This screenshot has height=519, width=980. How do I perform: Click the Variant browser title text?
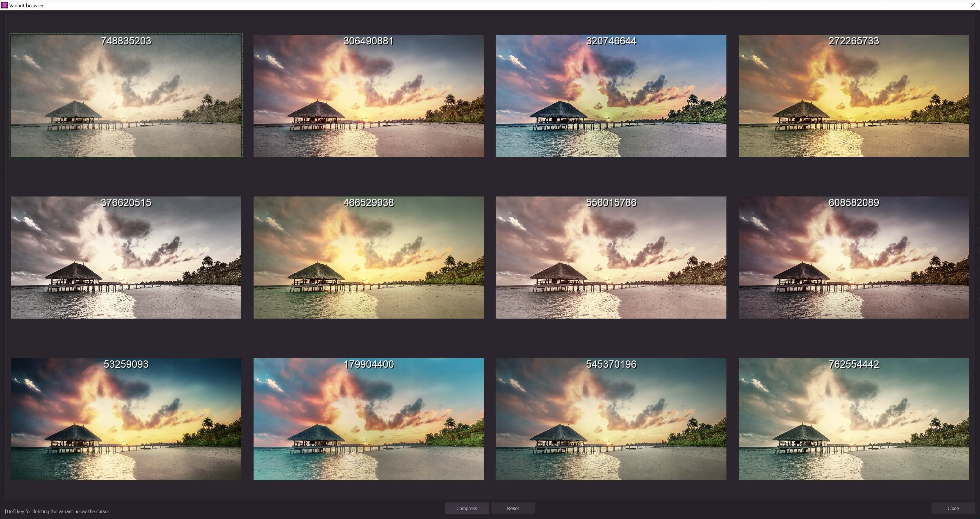coord(27,5)
